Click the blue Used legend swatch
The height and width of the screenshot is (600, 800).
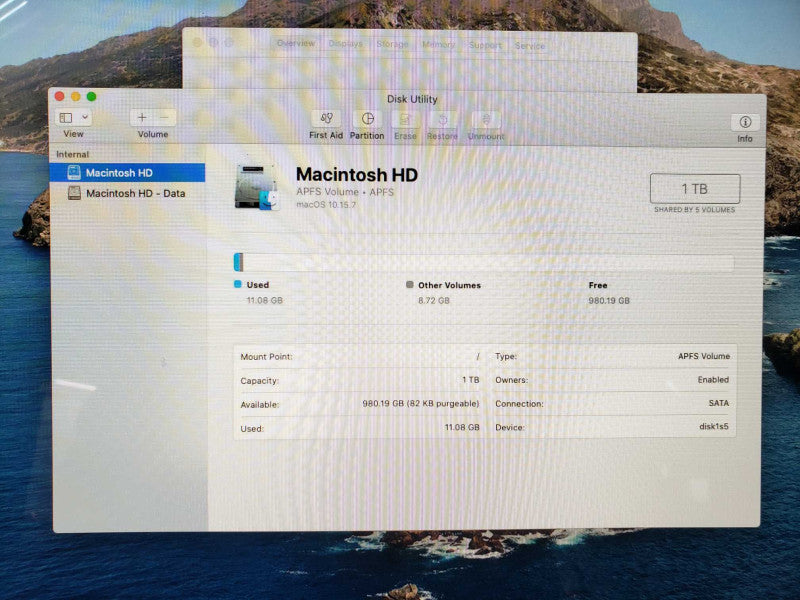point(238,284)
